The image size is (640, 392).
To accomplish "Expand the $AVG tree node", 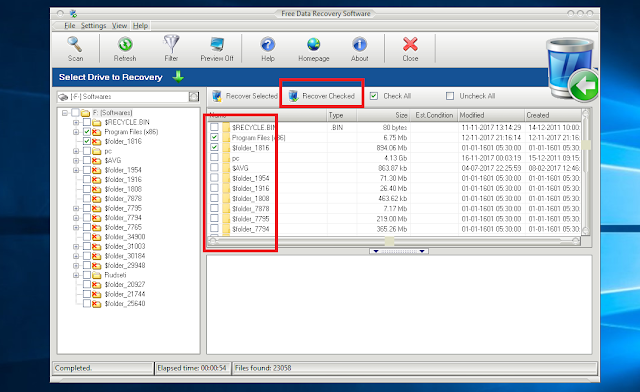I will tap(76, 160).
